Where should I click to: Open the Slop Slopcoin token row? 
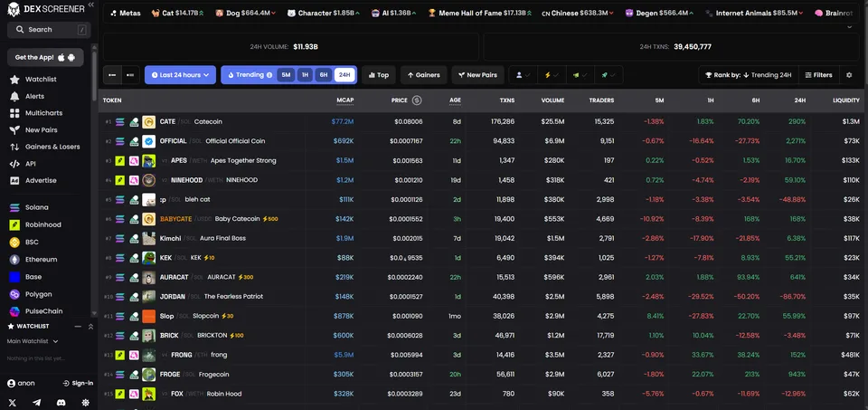click(481, 316)
